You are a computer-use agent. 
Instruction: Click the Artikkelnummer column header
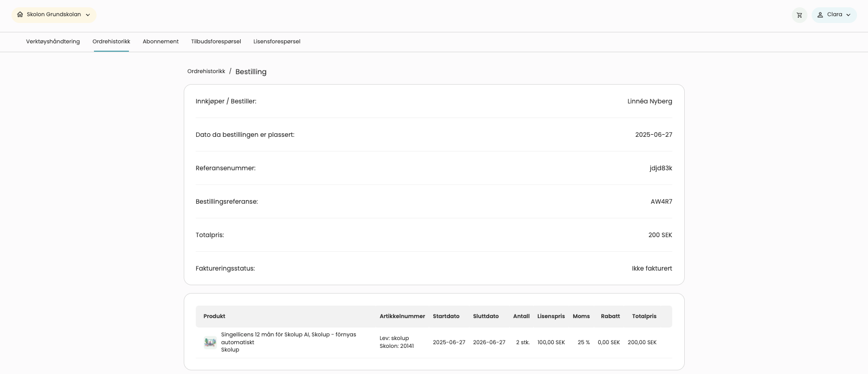tap(402, 317)
